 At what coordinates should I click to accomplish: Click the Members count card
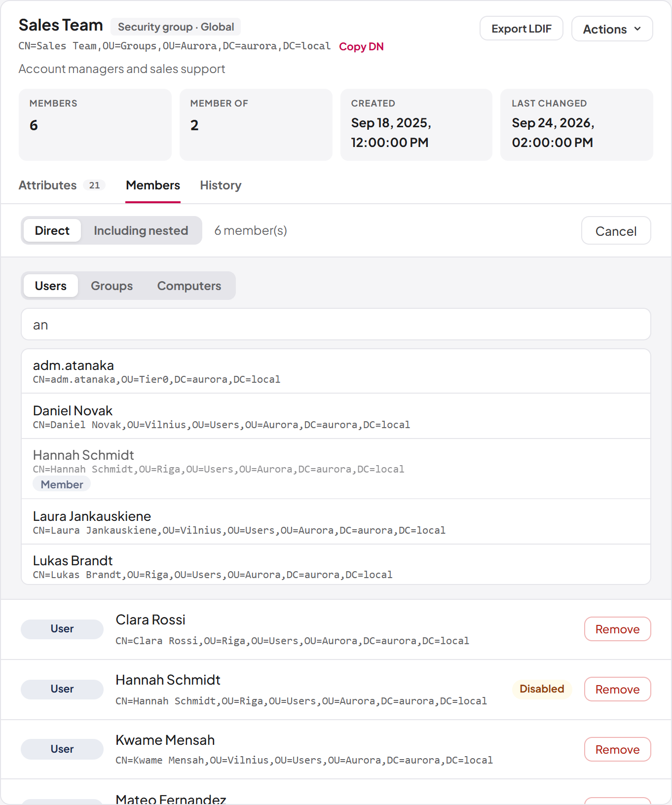coord(95,125)
